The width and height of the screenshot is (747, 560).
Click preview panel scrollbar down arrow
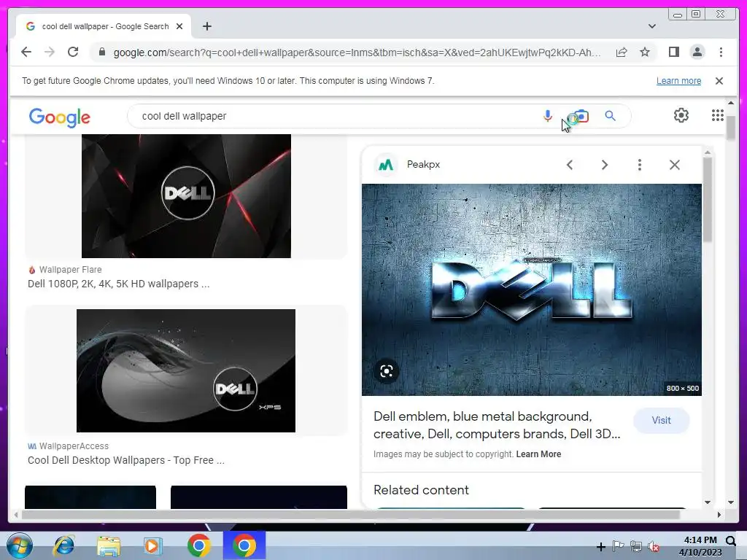(708, 502)
